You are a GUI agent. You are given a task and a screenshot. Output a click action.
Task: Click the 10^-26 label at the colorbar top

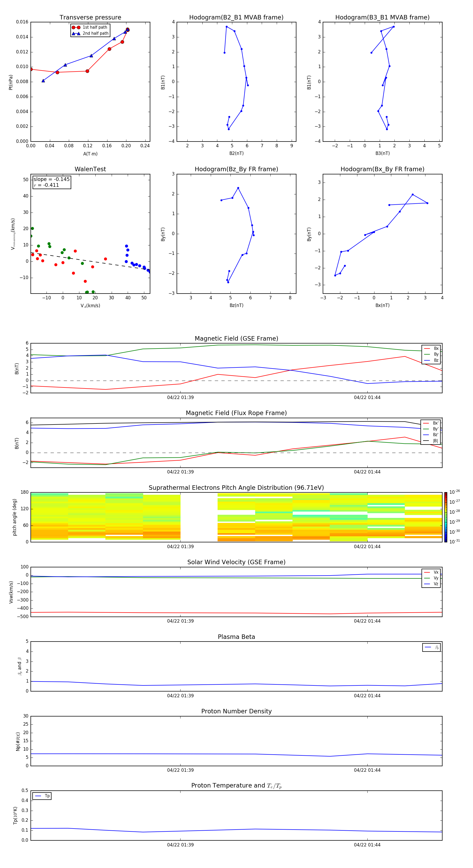pyautogui.click(x=455, y=492)
